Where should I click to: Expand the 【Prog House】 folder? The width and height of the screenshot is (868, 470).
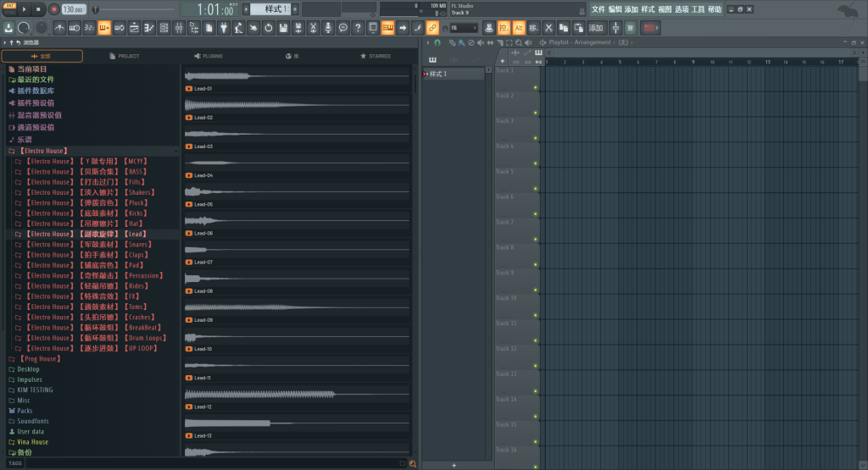(40, 359)
